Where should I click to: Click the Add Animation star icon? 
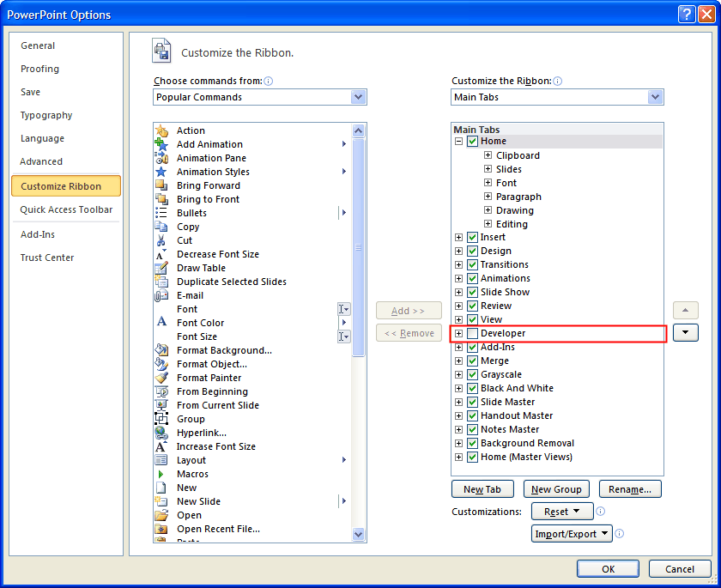[x=161, y=144]
